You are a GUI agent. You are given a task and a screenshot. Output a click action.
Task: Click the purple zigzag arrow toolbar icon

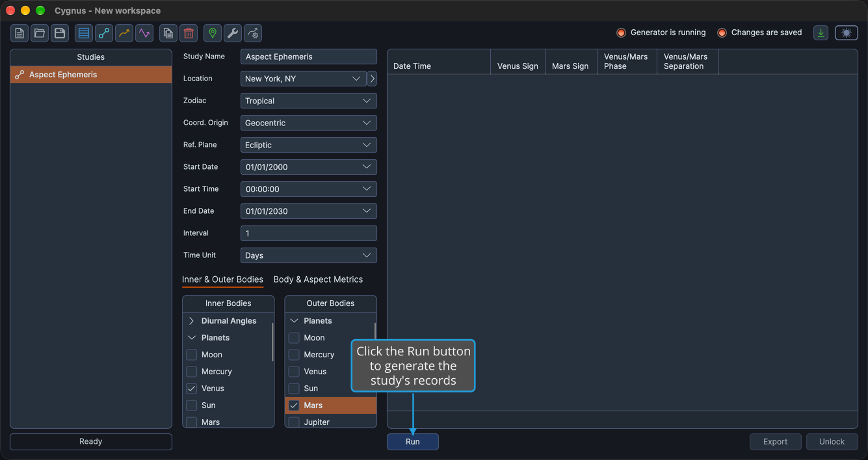point(144,33)
